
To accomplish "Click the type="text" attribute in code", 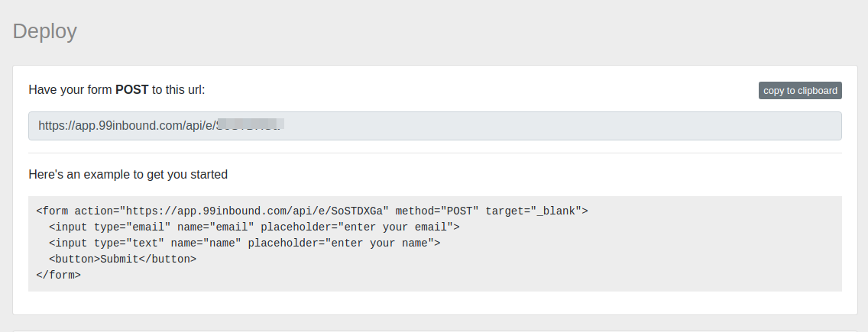I will (x=129, y=243).
